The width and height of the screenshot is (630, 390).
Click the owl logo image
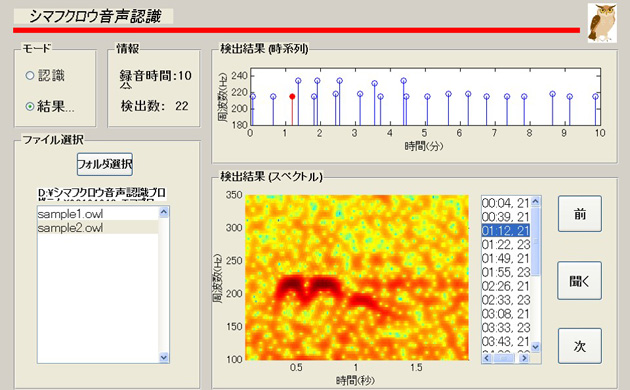click(602, 22)
